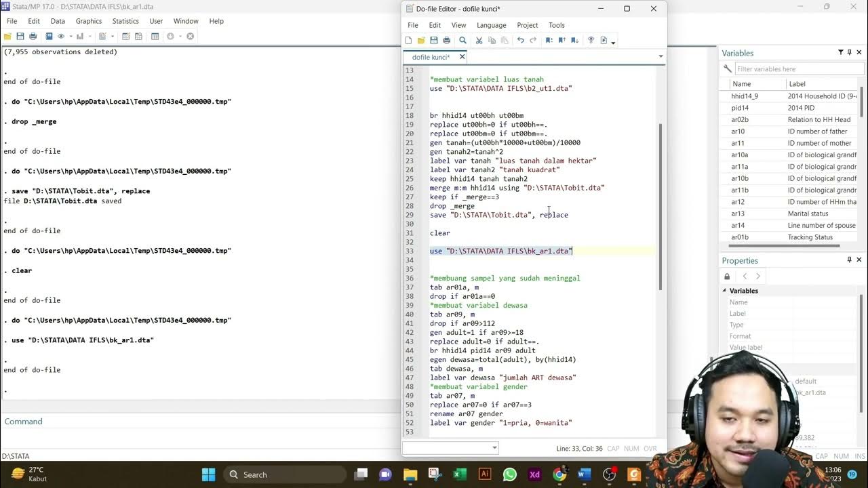Screen dimensions: 868x488
Task: Open the Windows Start button
Action: click(x=208, y=474)
